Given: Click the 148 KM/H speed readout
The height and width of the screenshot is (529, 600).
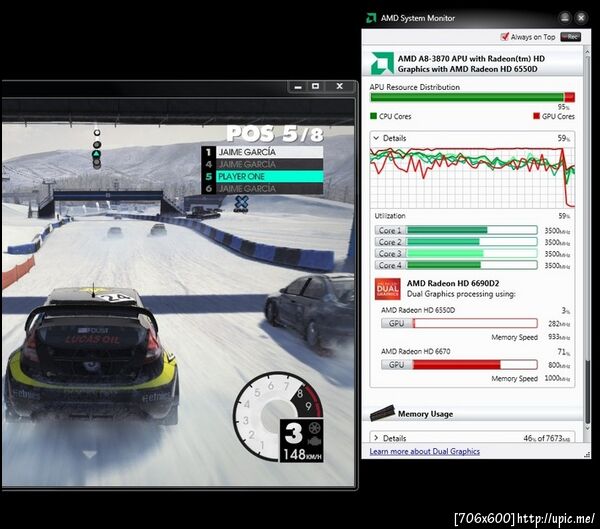Looking at the screenshot, I should click(x=302, y=454).
